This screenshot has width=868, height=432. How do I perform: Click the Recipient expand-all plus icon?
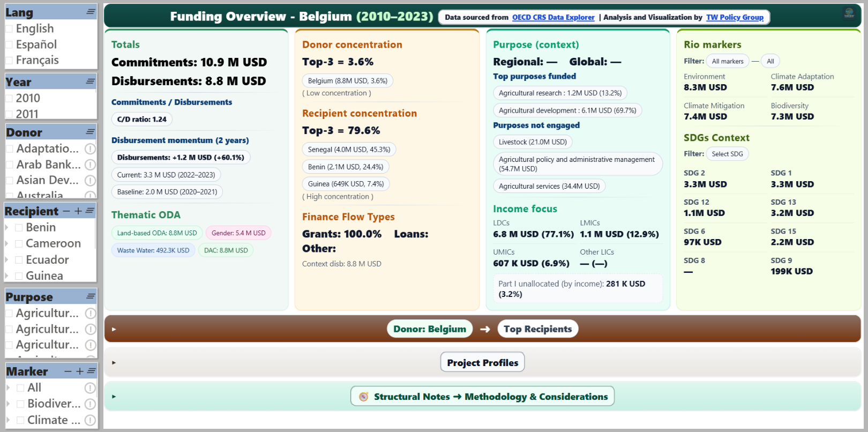[x=78, y=211]
